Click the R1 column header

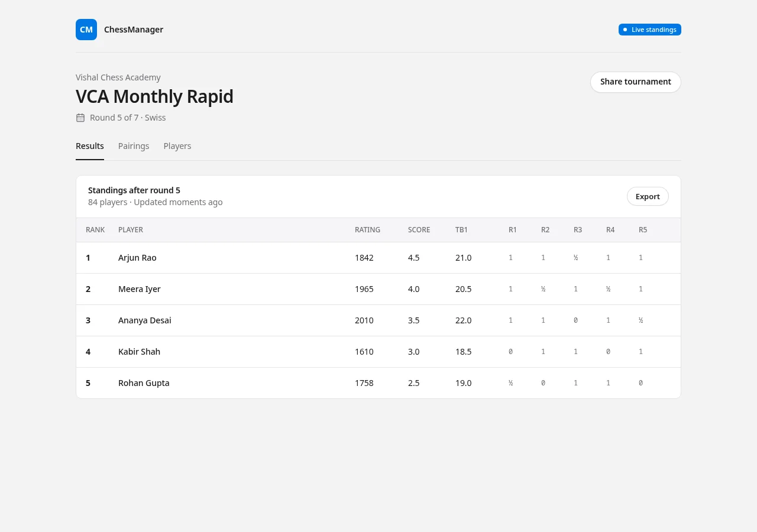tap(513, 230)
